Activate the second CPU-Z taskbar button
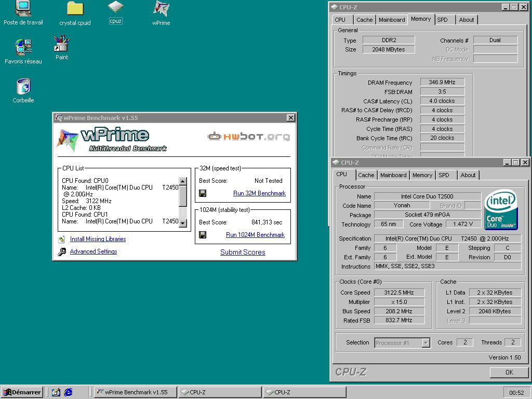532x399 pixels. tap(304, 392)
